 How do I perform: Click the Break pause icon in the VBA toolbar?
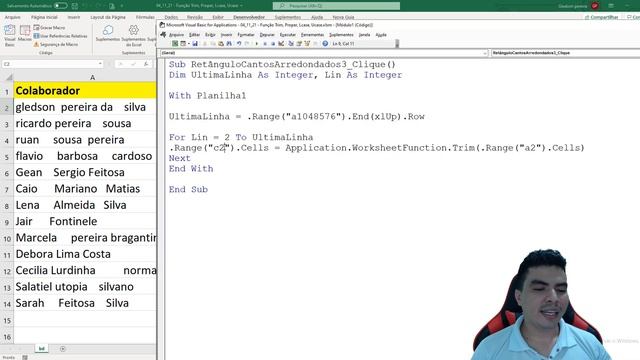(265, 44)
